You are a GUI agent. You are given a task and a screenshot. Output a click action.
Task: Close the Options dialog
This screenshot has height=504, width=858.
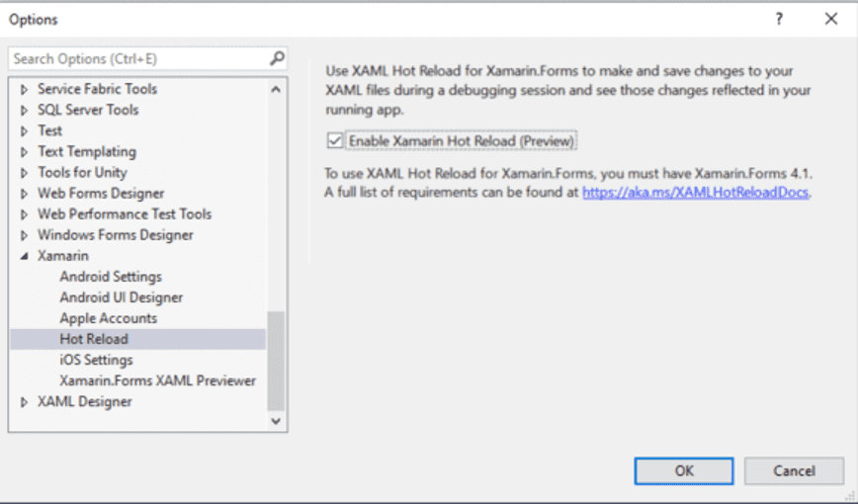click(x=830, y=19)
